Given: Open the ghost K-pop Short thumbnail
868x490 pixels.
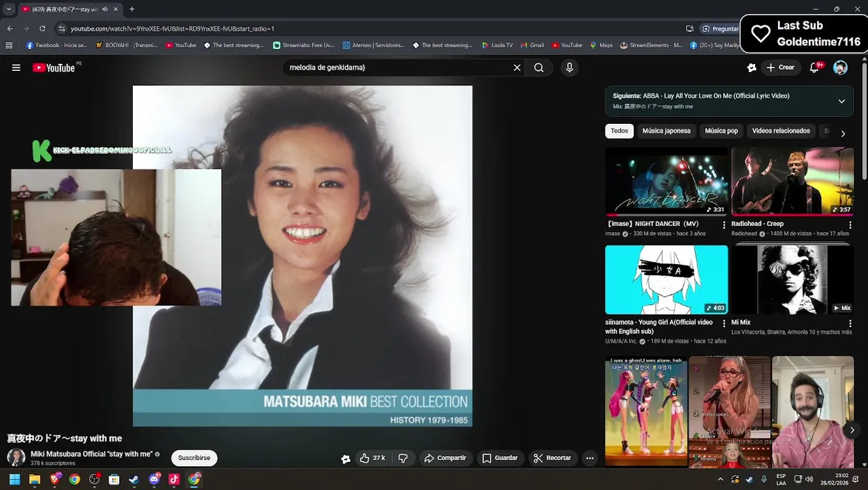Looking at the screenshot, I should (646, 411).
